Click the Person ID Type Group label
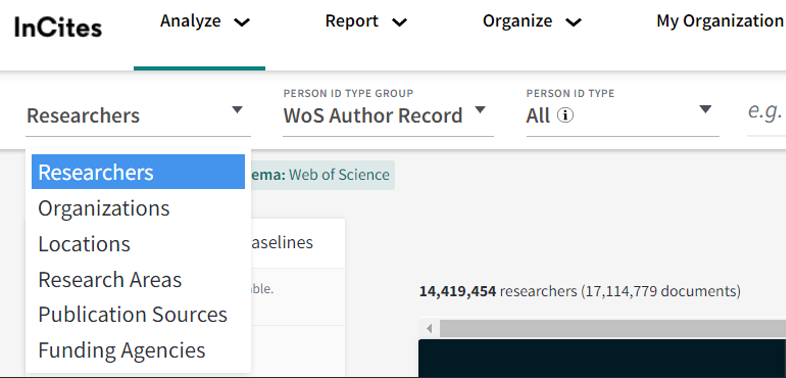786x378 pixels. point(348,94)
